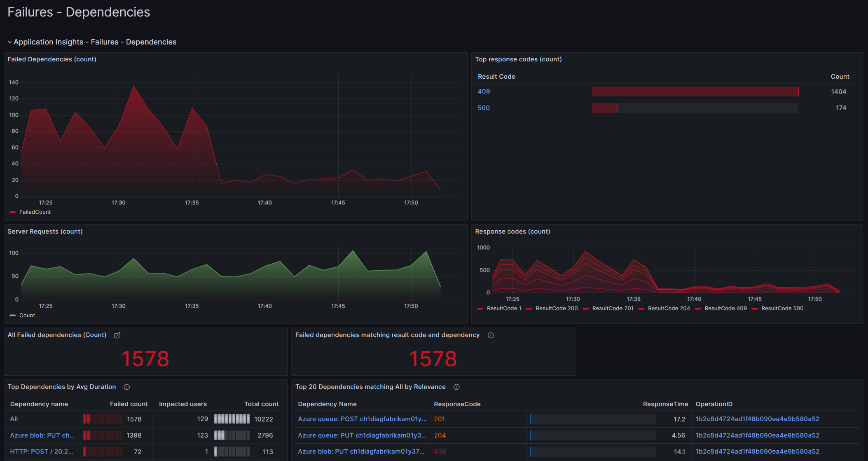Toggle ResultCode 409 legend series

tap(725, 308)
